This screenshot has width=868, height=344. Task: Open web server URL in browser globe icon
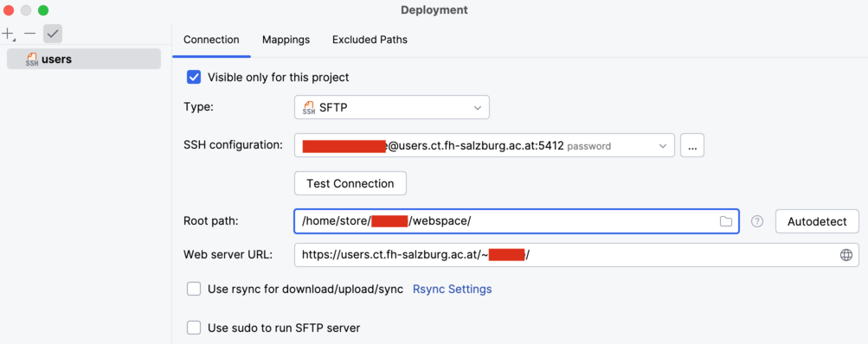click(x=845, y=255)
